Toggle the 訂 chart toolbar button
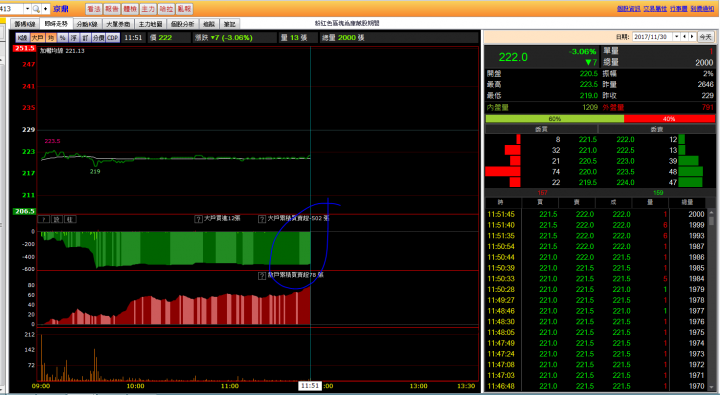This screenshot has width=720, height=395. click(x=85, y=38)
